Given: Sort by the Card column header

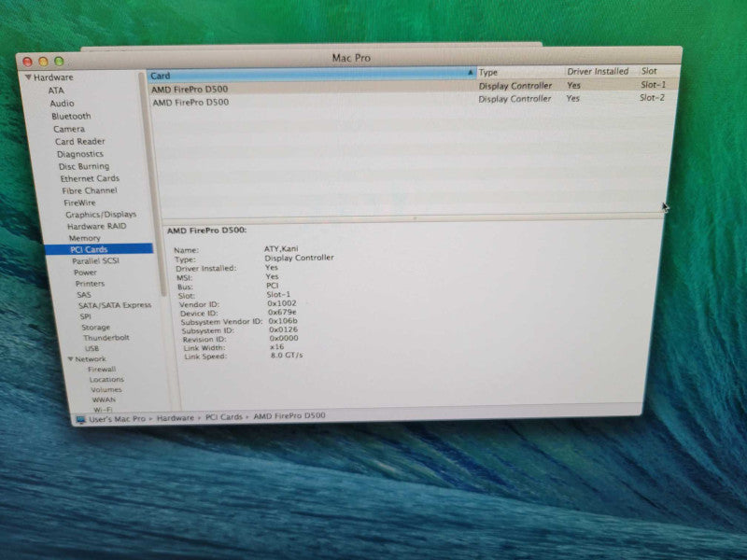Looking at the screenshot, I should 311,75.
